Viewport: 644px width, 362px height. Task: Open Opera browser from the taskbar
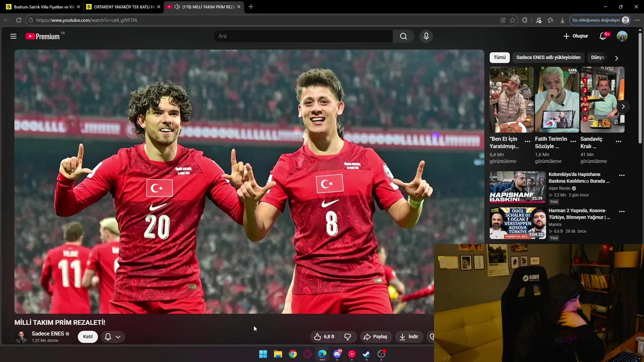[x=307, y=354]
